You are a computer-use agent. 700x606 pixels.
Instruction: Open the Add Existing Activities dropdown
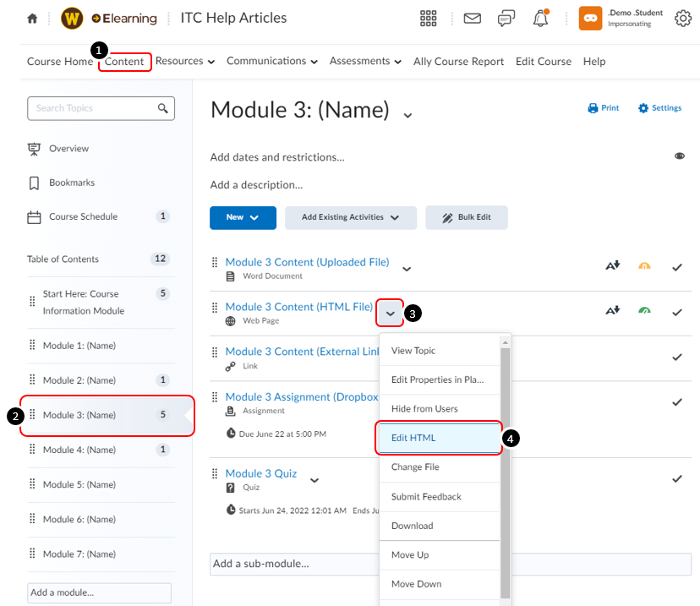click(350, 217)
